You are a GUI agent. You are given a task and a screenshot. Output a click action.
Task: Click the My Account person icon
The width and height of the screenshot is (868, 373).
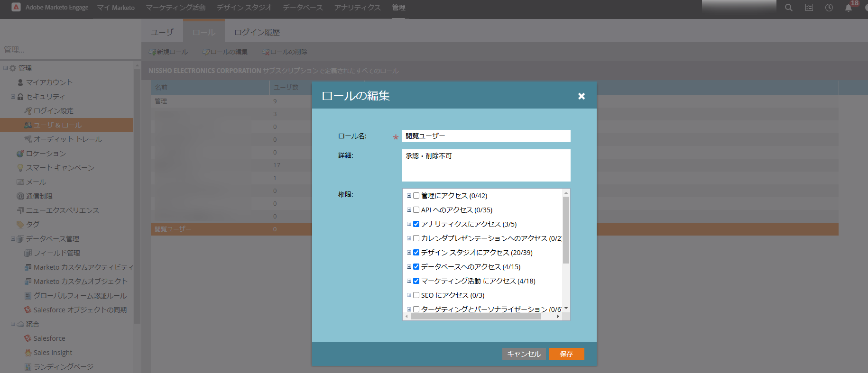(x=20, y=82)
